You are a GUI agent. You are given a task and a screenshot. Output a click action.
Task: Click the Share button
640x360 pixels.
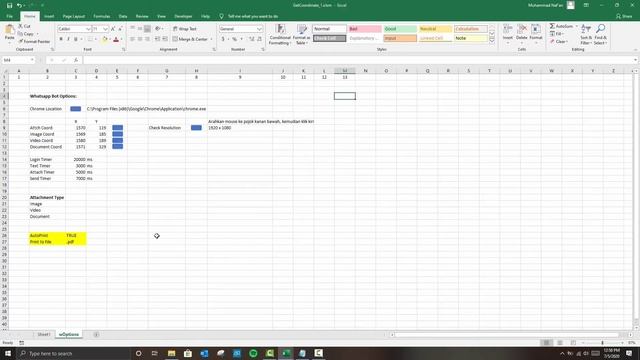pos(624,16)
